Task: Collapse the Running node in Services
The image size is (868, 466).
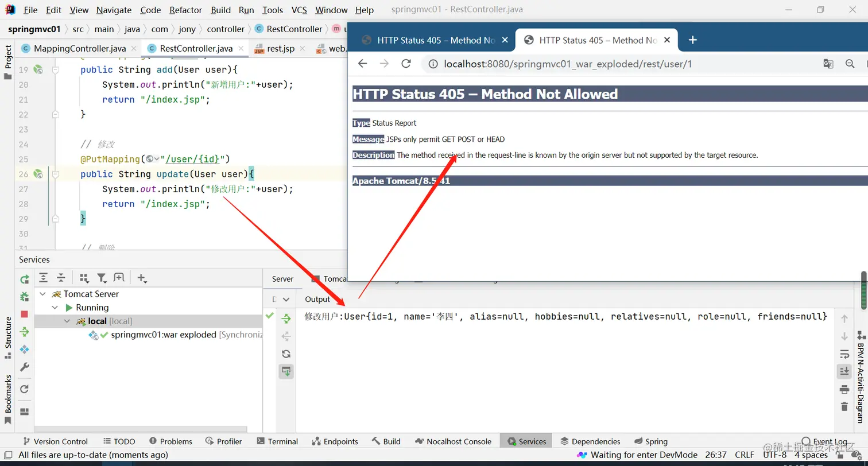Action: pyautogui.click(x=56, y=308)
